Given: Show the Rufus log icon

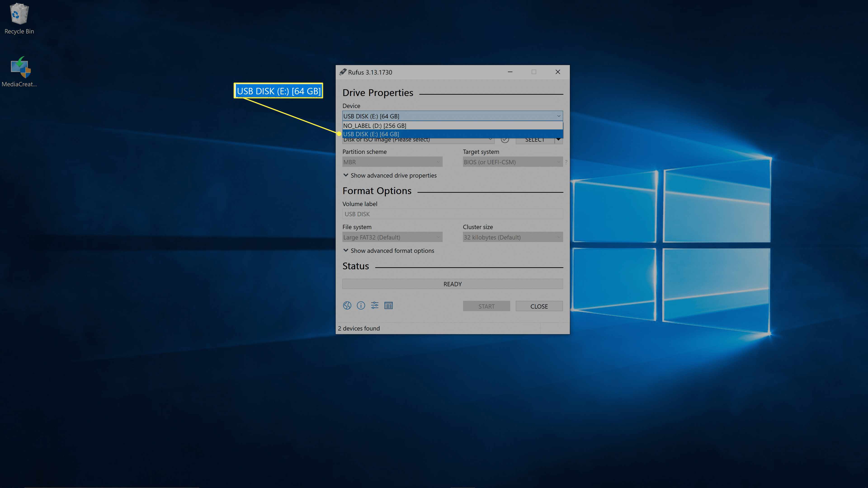Looking at the screenshot, I should click(x=389, y=305).
